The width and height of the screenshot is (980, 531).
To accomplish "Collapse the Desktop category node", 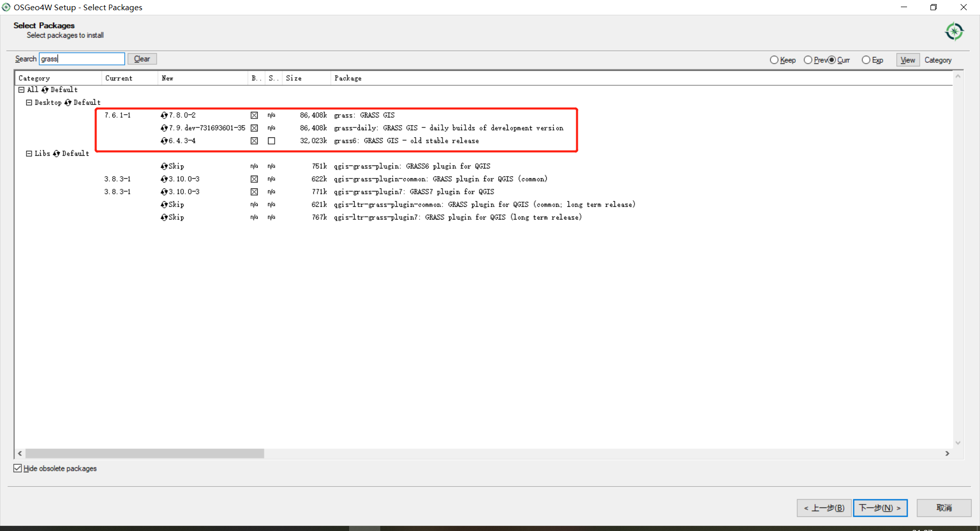I will (29, 103).
